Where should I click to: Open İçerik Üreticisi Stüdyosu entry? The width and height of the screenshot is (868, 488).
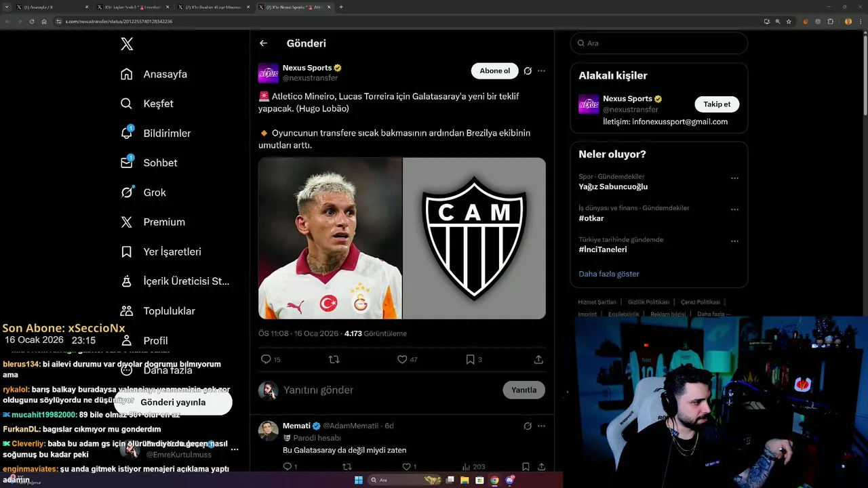pos(175,281)
